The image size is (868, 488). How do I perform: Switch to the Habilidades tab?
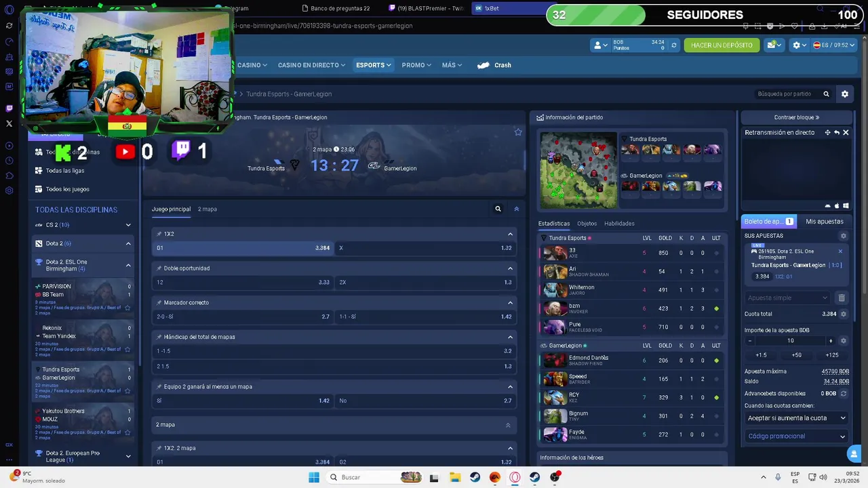(x=619, y=224)
